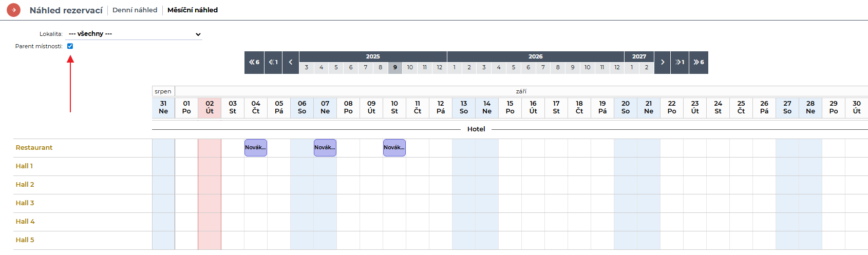Open the Restaurant room link
The height and width of the screenshot is (255, 868).
(34, 148)
